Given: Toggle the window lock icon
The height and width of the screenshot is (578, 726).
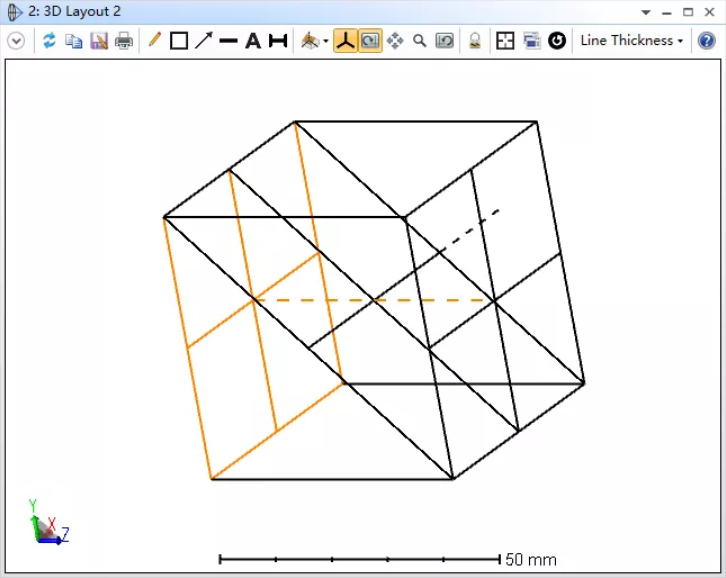Looking at the screenshot, I should [475, 41].
